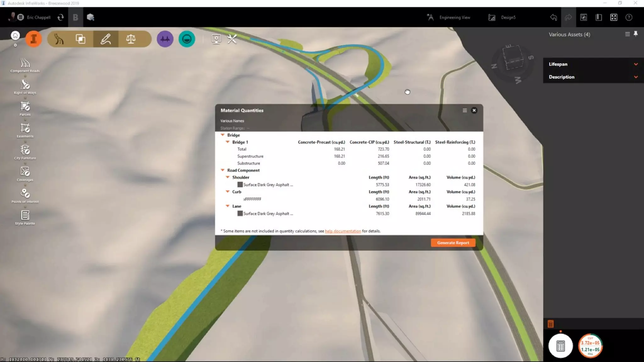Open the help documentation link

343,231
